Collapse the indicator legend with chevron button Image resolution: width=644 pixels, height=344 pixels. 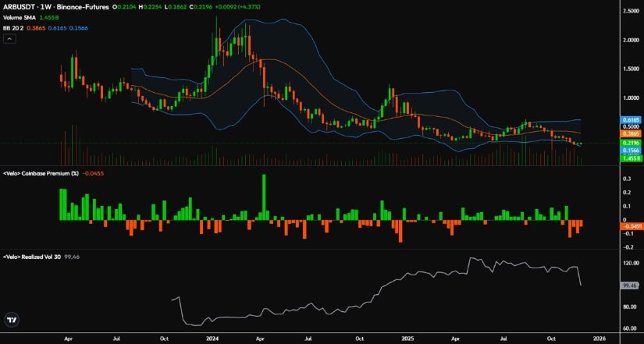(x=9, y=36)
